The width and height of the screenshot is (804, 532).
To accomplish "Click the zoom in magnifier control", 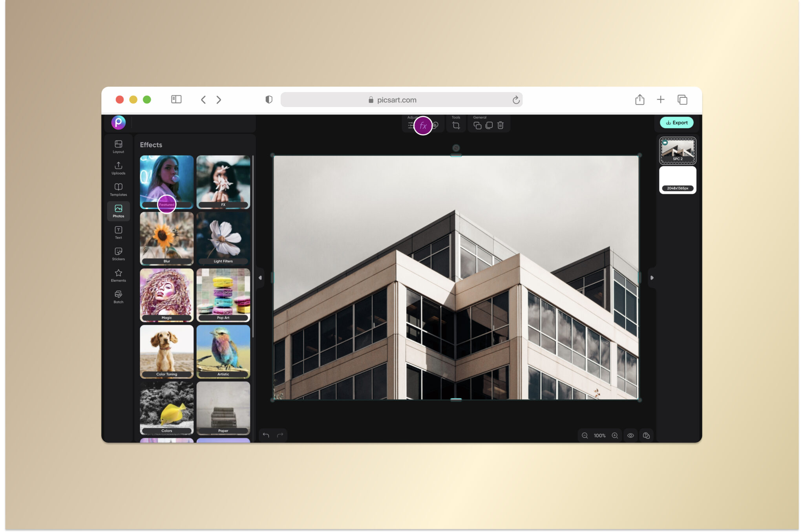I will [x=615, y=435].
